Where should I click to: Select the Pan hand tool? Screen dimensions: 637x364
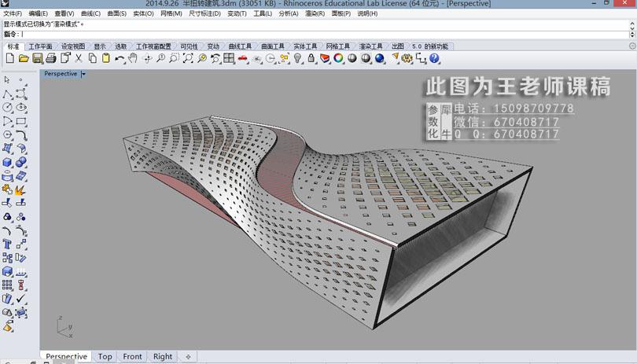(x=133, y=58)
